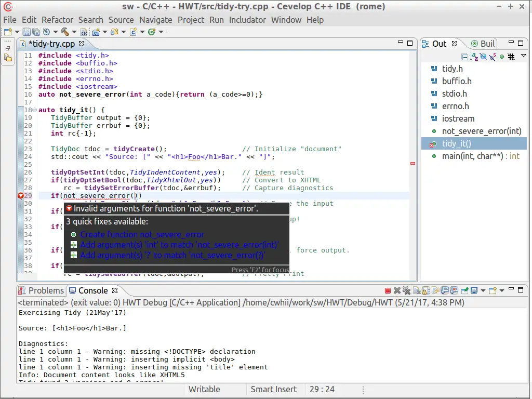Screen dimensions: 532x399
Task: Click the folder icon in left trim bar
Action: tap(8, 58)
